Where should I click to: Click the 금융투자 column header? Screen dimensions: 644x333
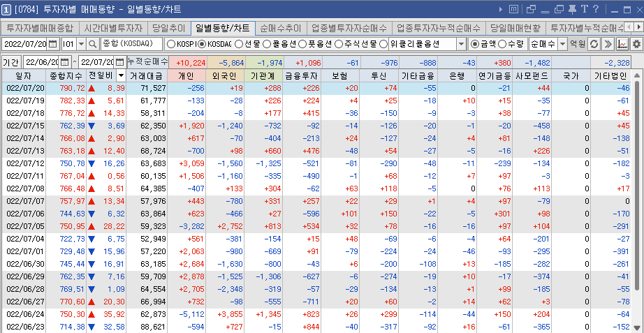(302, 75)
